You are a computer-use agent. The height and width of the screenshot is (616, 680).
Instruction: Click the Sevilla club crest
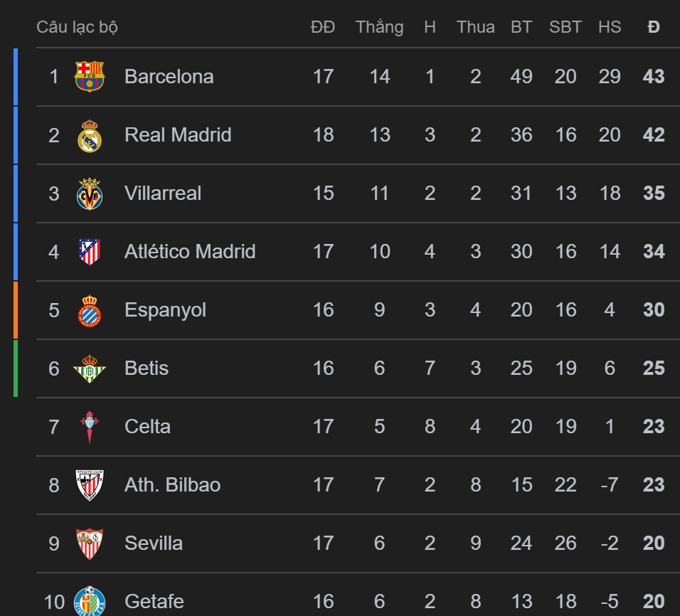(90, 543)
